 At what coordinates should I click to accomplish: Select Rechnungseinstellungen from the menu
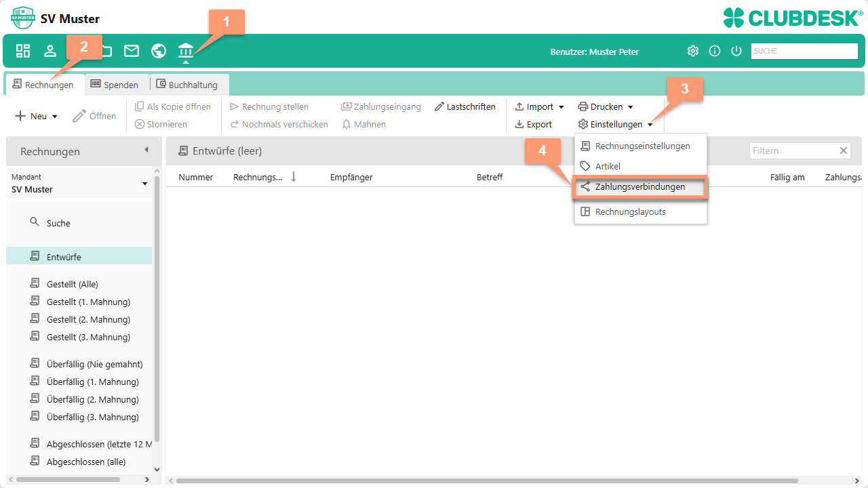tap(641, 146)
